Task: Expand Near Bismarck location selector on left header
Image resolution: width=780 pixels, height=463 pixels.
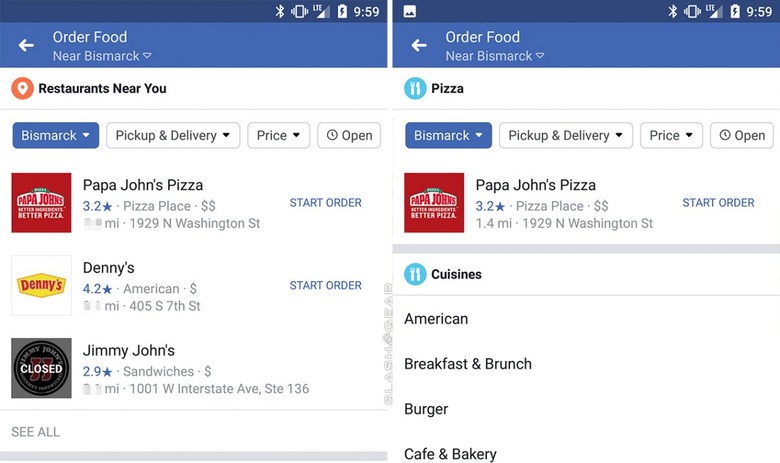Action: click(x=102, y=56)
